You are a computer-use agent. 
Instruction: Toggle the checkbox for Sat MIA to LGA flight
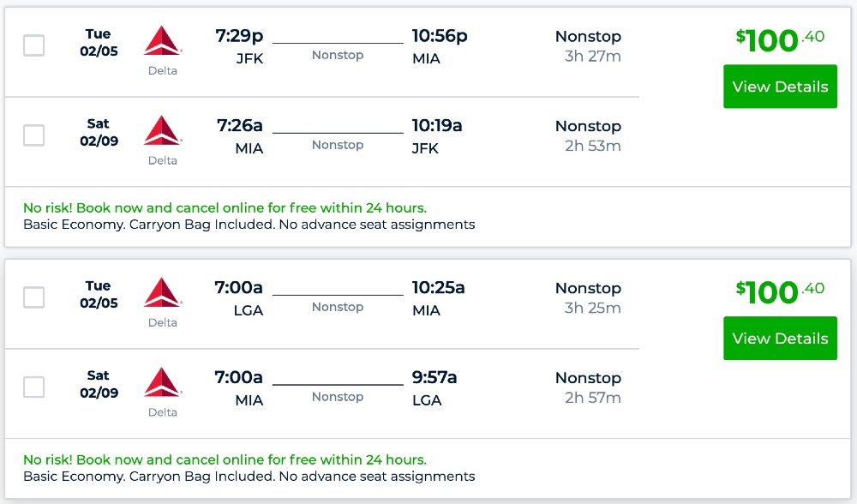[34, 387]
